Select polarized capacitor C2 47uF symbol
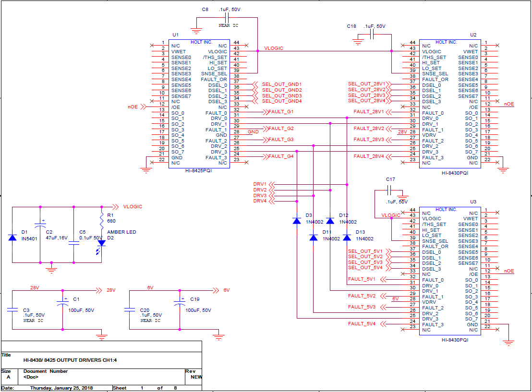The image size is (532, 392). 40,224
